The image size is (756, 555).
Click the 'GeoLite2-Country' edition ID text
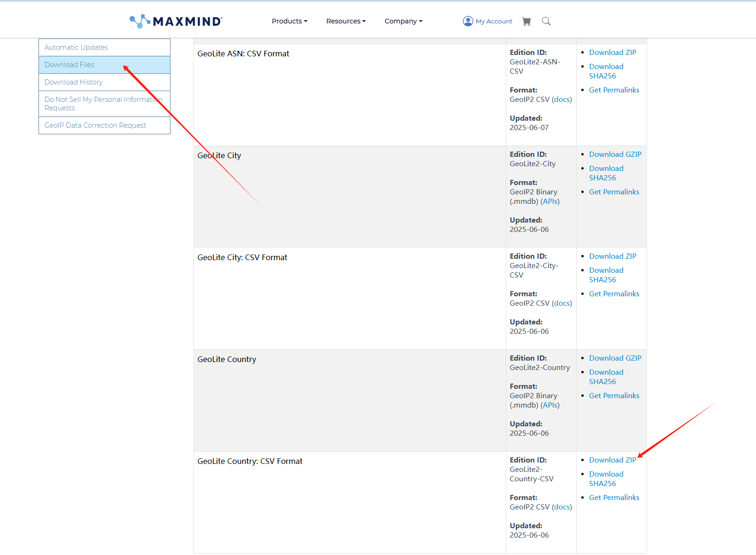[540, 368]
